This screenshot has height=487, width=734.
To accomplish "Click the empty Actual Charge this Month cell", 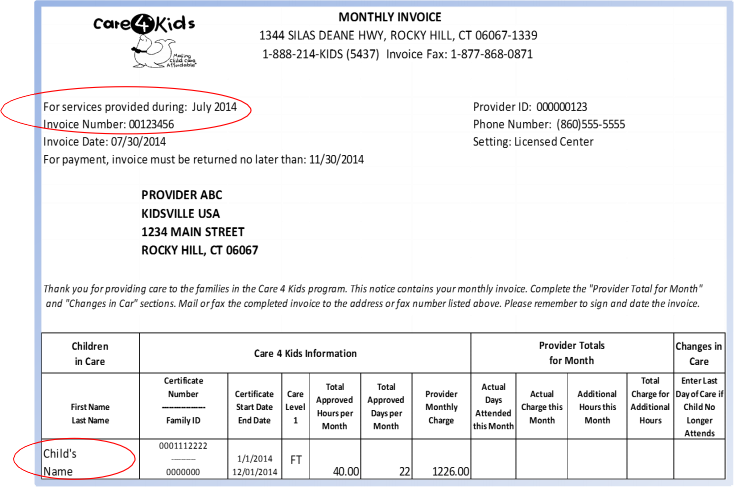I will point(542,459).
